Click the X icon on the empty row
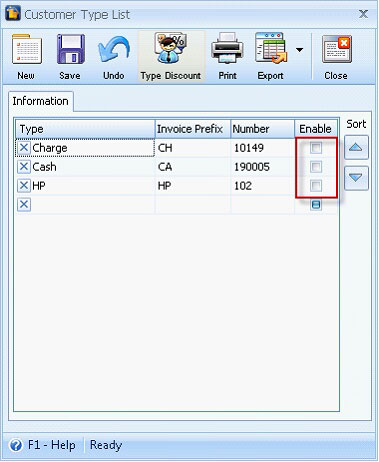The width and height of the screenshot is (379, 462). point(24,204)
